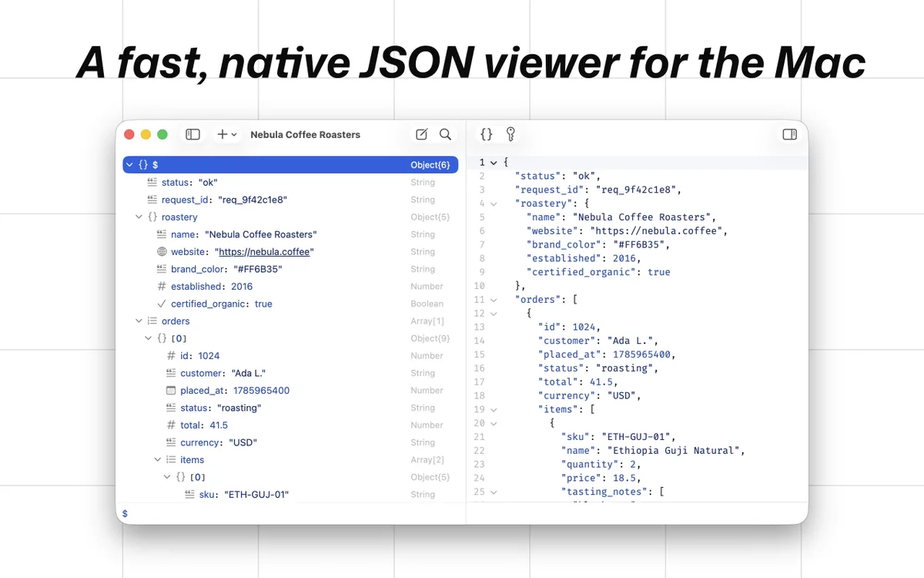Click string icon beside currency
This screenshot has width=924, height=578.
[171, 442]
